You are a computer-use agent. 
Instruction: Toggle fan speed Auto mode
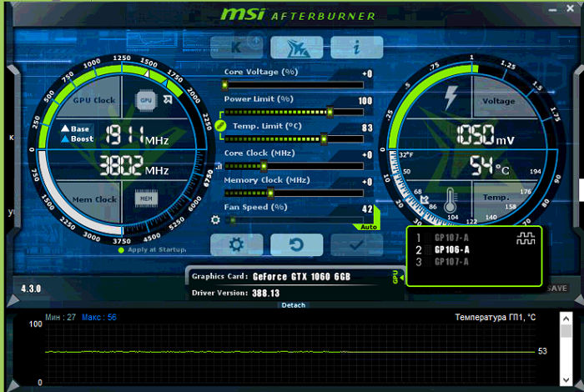(x=369, y=227)
